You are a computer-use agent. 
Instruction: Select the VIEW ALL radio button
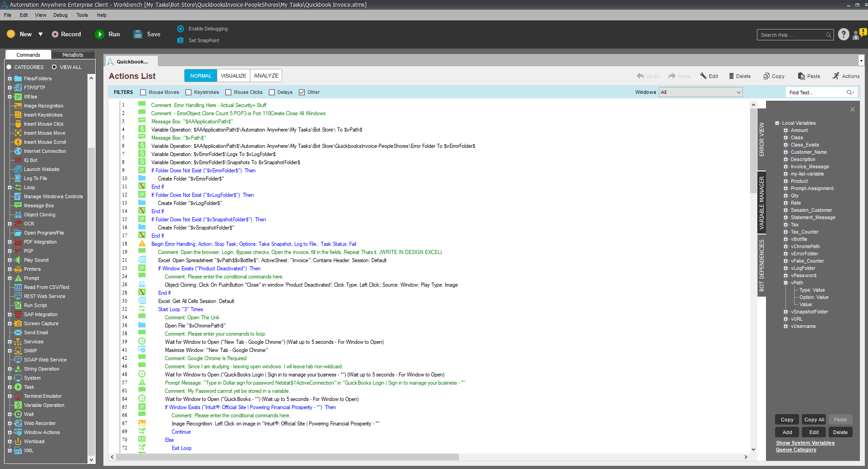[54, 67]
